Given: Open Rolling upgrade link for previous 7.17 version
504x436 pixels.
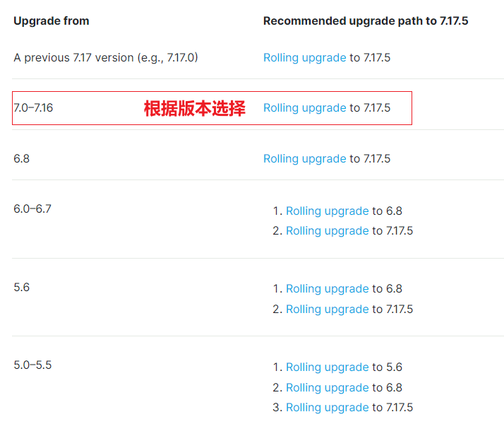Looking at the screenshot, I should [304, 58].
